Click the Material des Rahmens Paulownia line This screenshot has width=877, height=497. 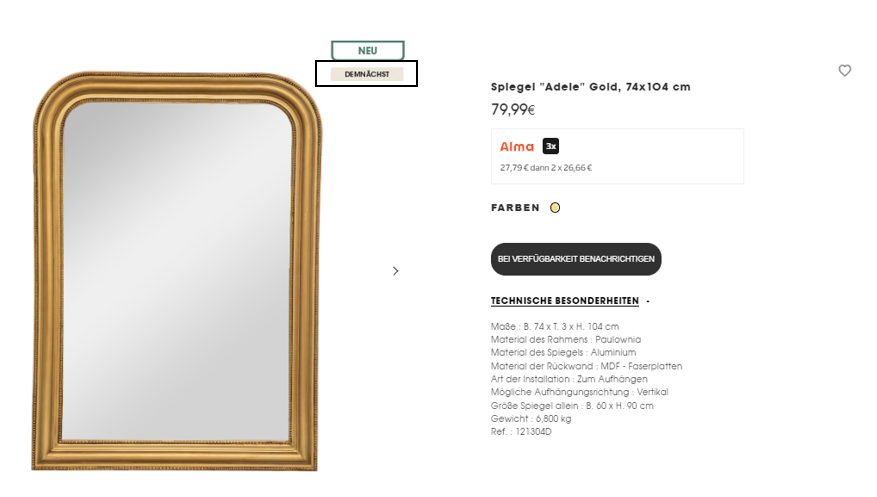pos(566,339)
